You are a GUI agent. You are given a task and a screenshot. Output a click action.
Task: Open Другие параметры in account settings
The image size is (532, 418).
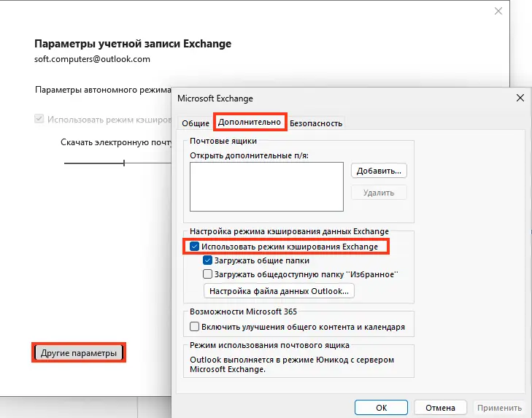click(x=79, y=353)
